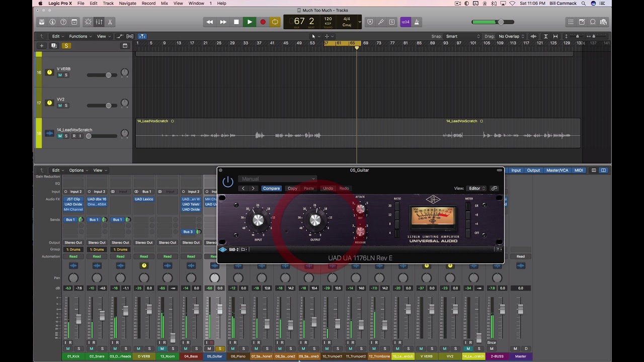Image resolution: width=644 pixels, height=362 pixels.
Task: Show Output channel strips in the mixer
Action: point(533,170)
